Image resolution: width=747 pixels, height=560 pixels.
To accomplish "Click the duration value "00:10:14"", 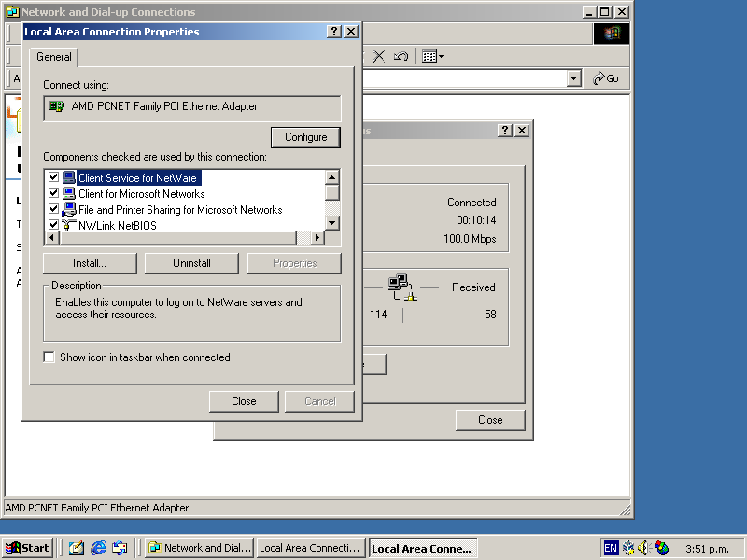I will click(476, 220).
